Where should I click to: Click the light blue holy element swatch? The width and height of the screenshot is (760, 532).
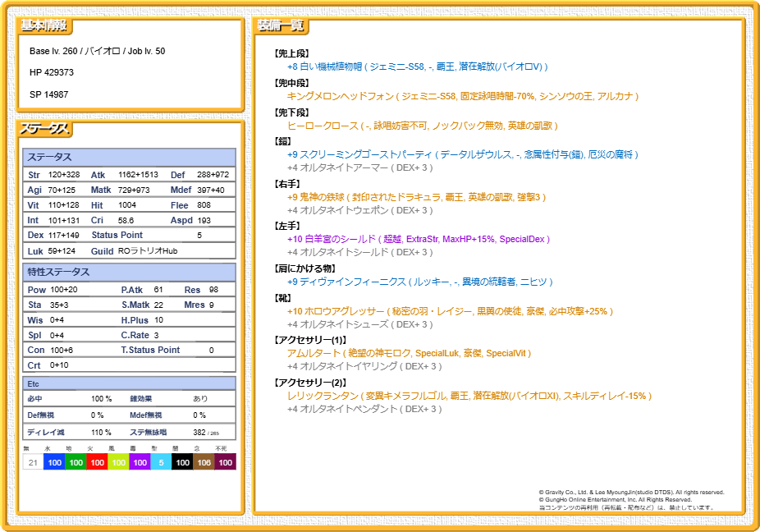pyautogui.click(x=161, y=462)
